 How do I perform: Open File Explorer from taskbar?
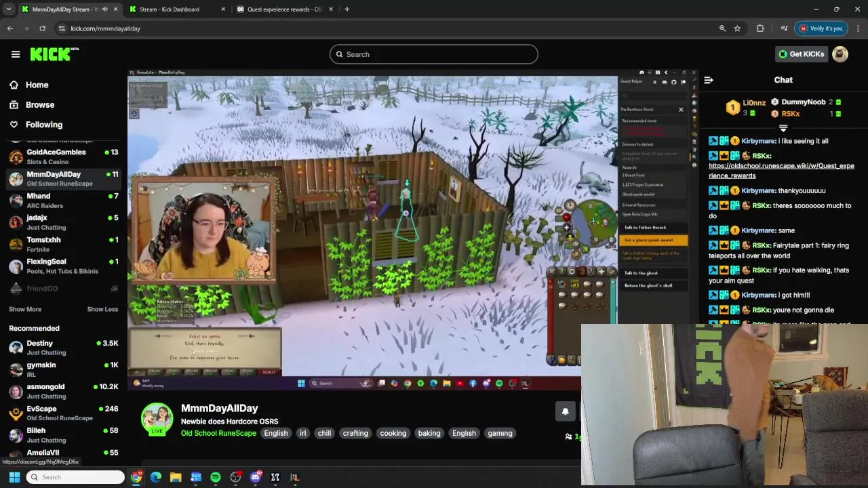coord(176,477)
